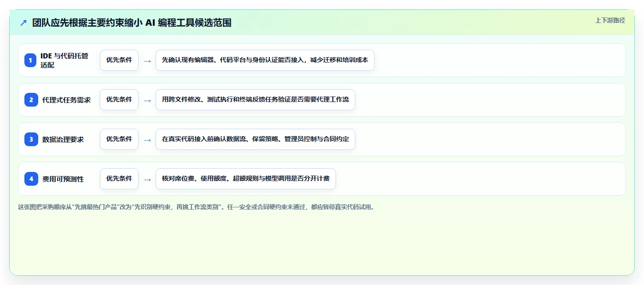Click the 上下游路径 label
The image size is (644, 285).
(610, 20)
